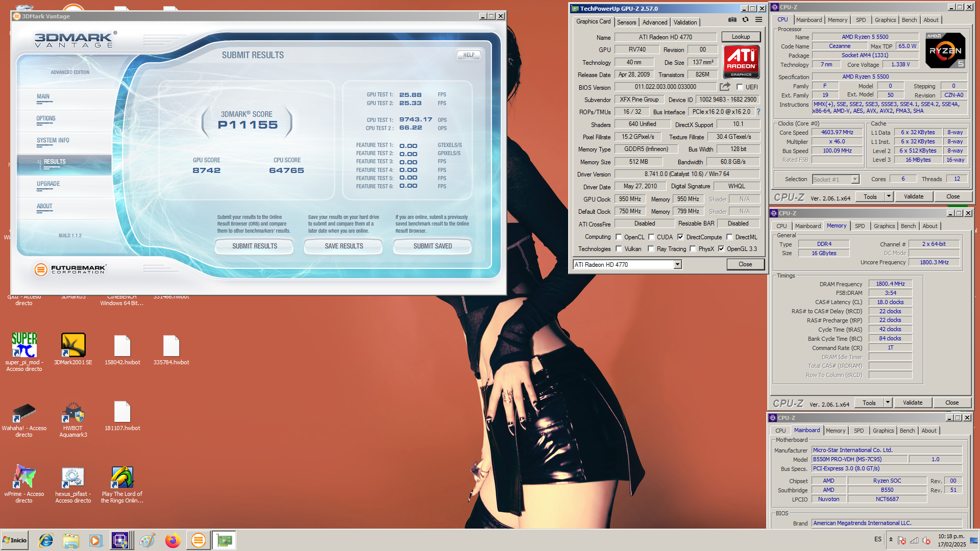This screenshot has height=551, width=980.
Task: Click the SUBMIT SAVED button
Action: coord(432,246)
